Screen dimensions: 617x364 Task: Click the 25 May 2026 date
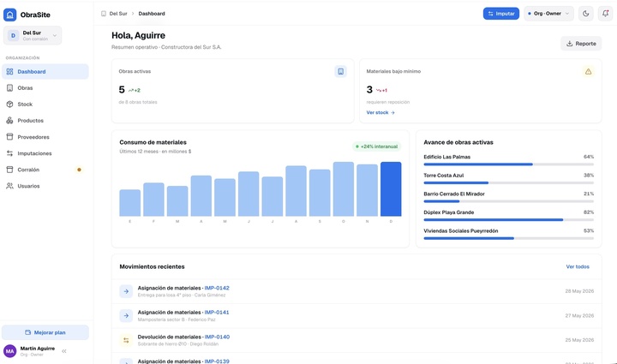pyautogui.click(x=579, y=340)
